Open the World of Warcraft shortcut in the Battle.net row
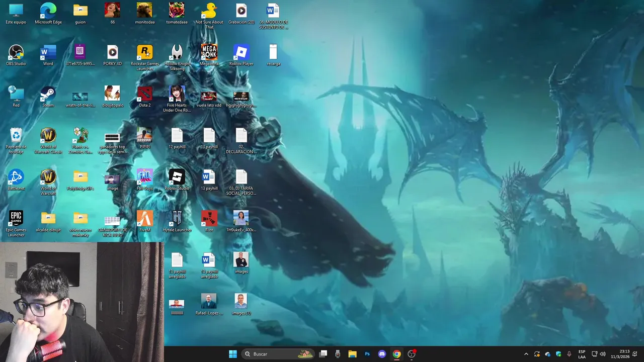The width and height of the screenshot is (644, 362). pos(48,182)
